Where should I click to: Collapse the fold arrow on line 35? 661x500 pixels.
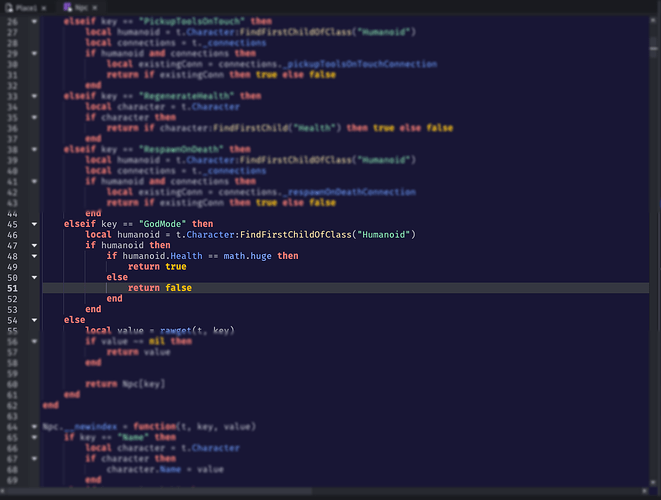point(34,117)
